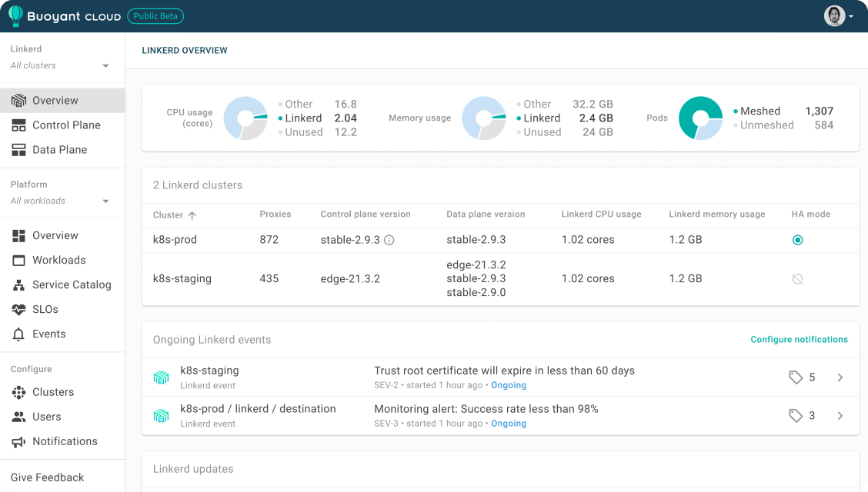Expand the All clusters dropdown

[x=60, y=65]
